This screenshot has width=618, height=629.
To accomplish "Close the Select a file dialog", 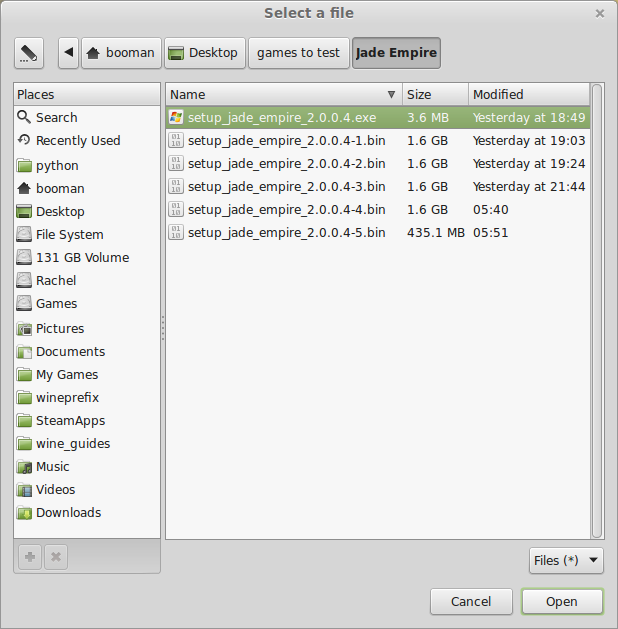I will pos(600,14).
